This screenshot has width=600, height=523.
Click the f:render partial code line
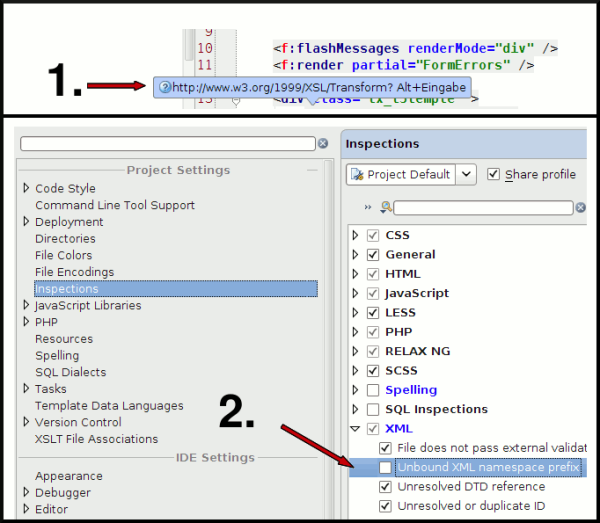click(x=403, y=65)
